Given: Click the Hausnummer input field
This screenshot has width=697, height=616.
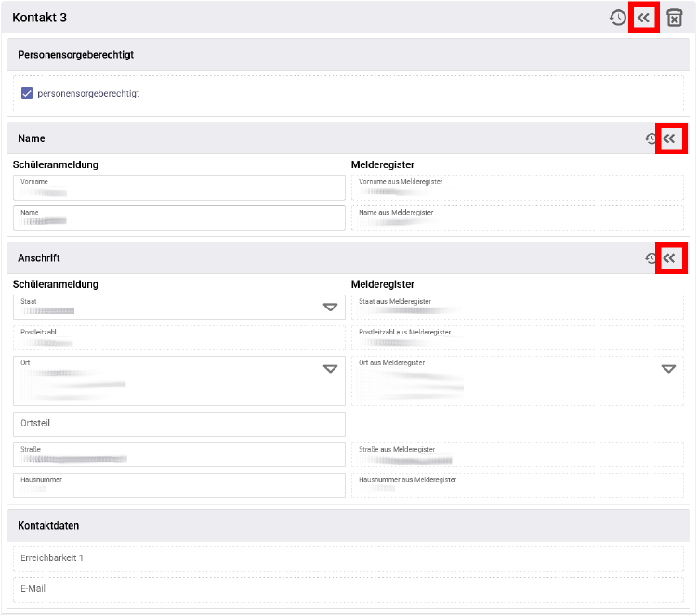Looking at the screenshot, I should [179, 485].
